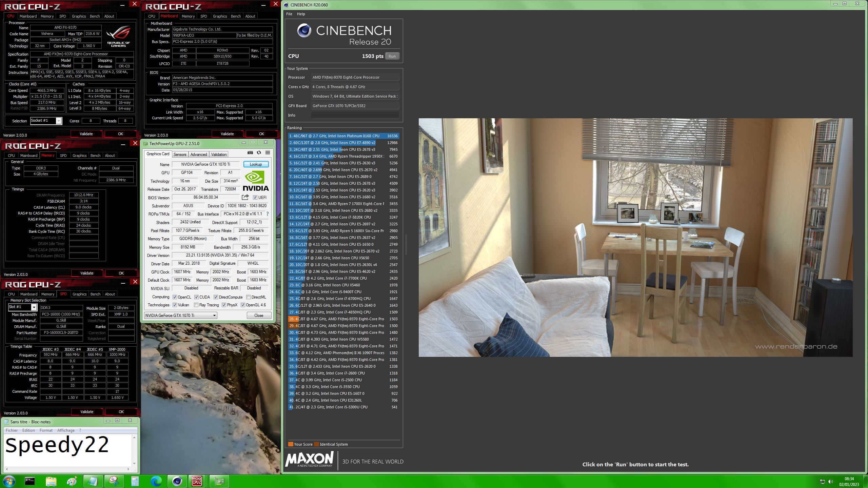Switch to the Sensors tab in GPU-Z
The width and height of the screenshot is (868, 488).
180,155
